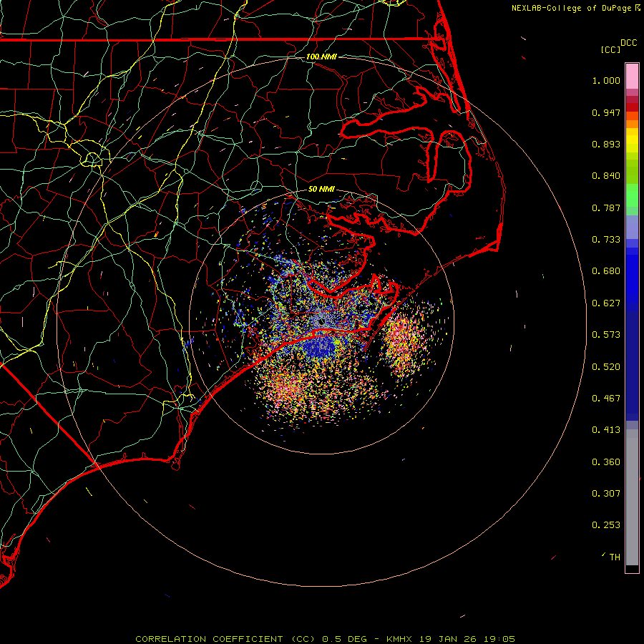Screen dimensions: 644x644
Task: Click the 100 NMI range ring label
Action: coord(321,57)
